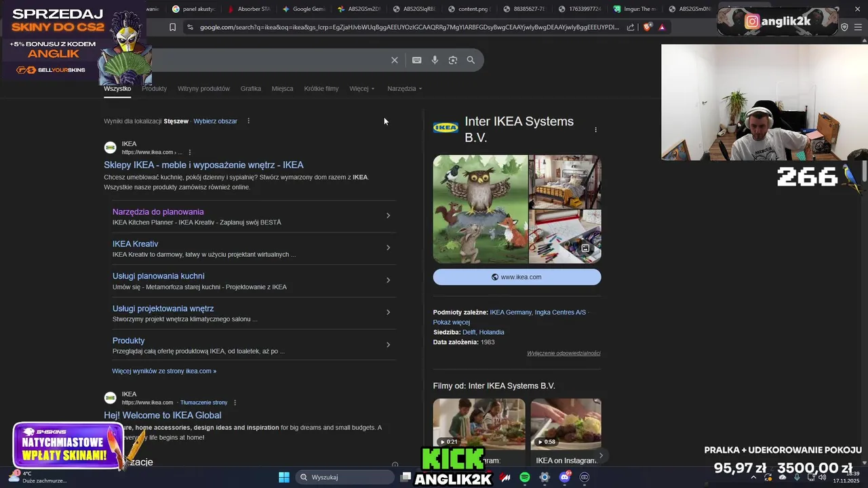Play the 0:58 IKEA on Instagram video
The height and width of the screenshot is (488, 868).
[566, 424]
